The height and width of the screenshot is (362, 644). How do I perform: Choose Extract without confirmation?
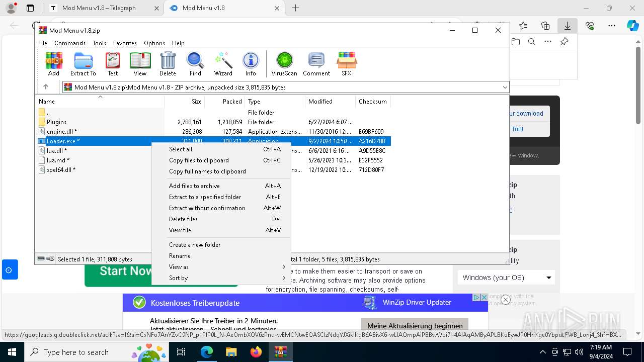tap(221, 208)
